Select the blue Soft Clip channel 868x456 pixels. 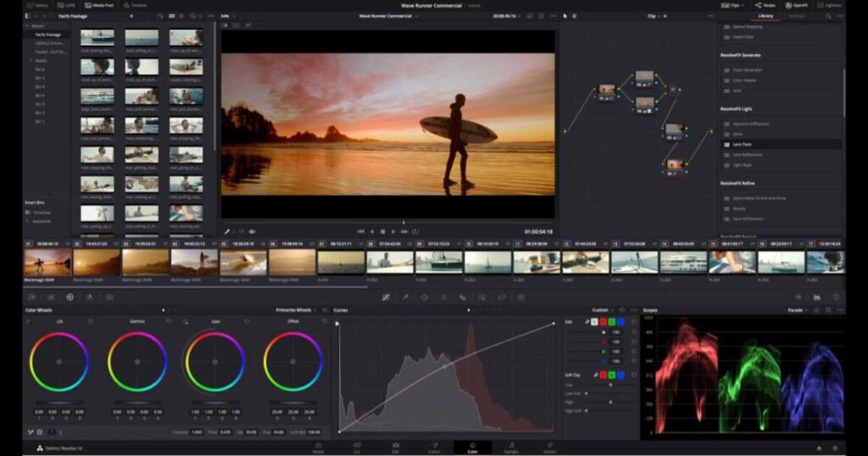620,375
